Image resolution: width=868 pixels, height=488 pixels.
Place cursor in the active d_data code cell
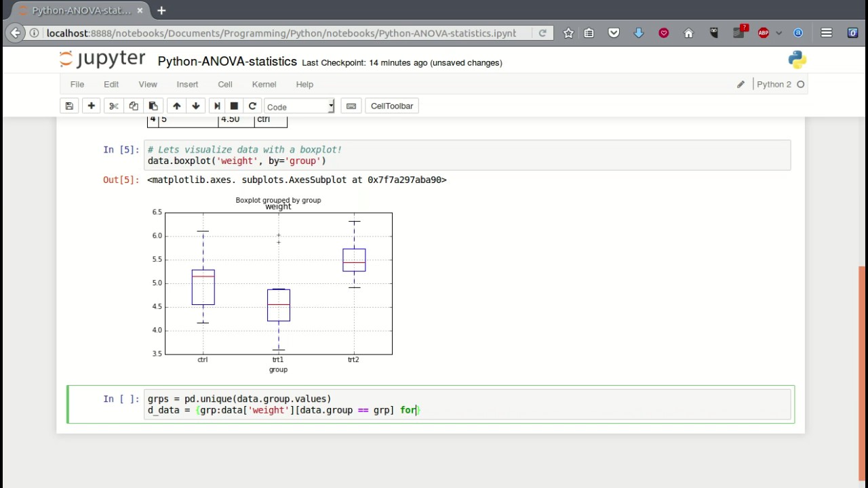(467, 405)
